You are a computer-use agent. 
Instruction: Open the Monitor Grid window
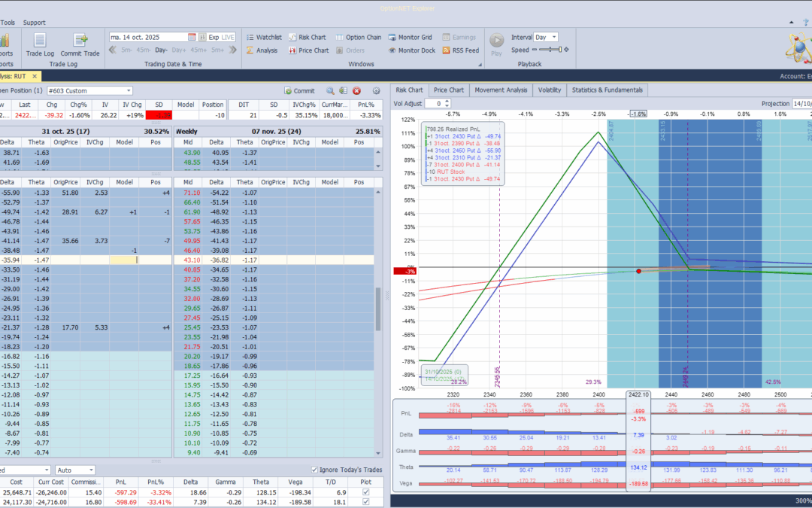click(410, 38)
